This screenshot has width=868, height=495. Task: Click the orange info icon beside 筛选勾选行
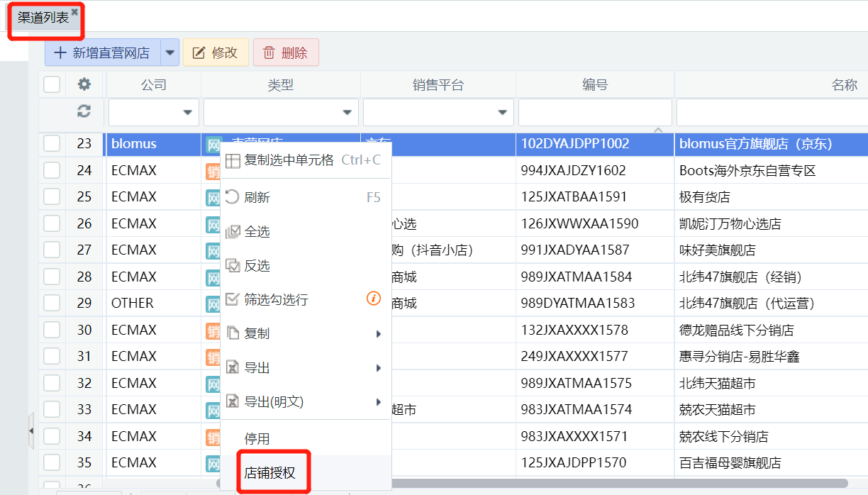(374, 299)
